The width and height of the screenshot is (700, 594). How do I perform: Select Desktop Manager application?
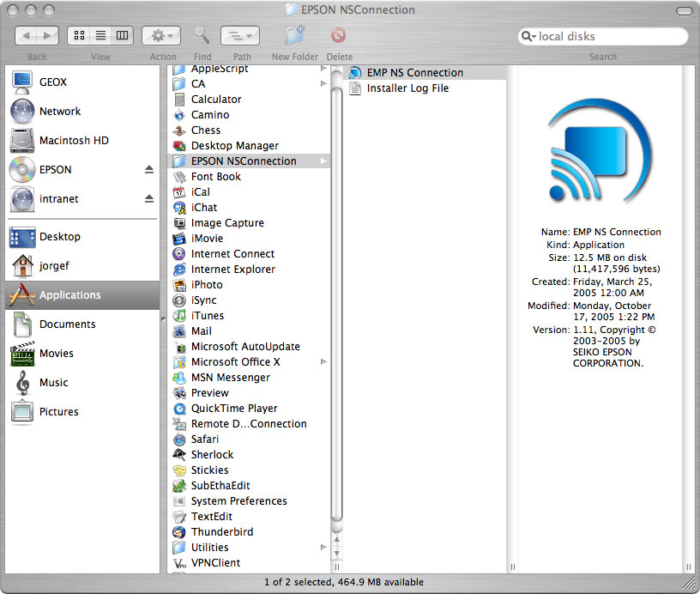pyautogui.click(x=249, y=146)
